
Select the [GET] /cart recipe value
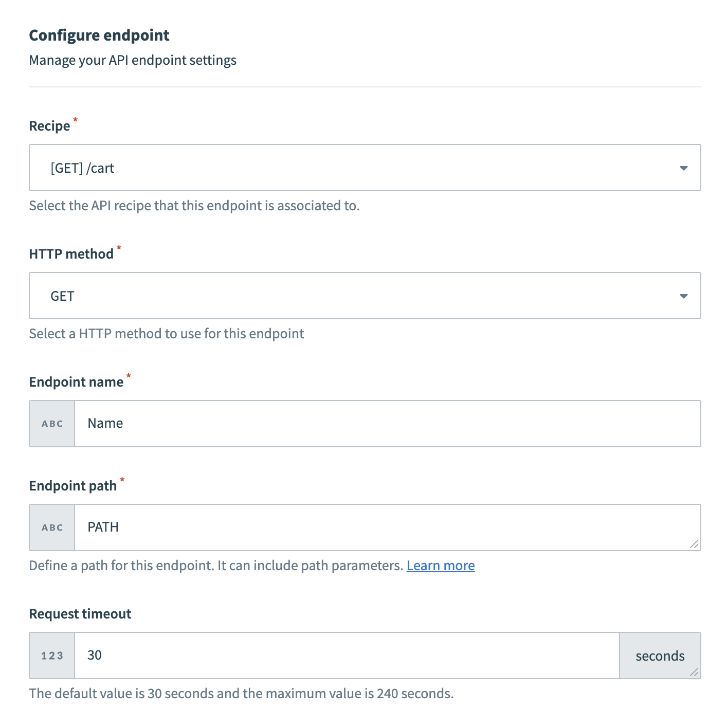pyautogui.click(x=82, y=168)
